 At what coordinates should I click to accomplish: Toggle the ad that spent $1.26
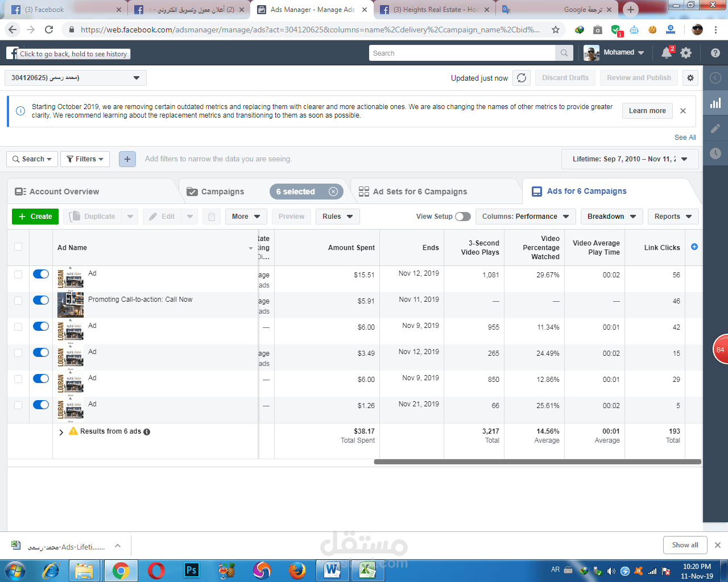pyautogui.click(x=41, y=405)
